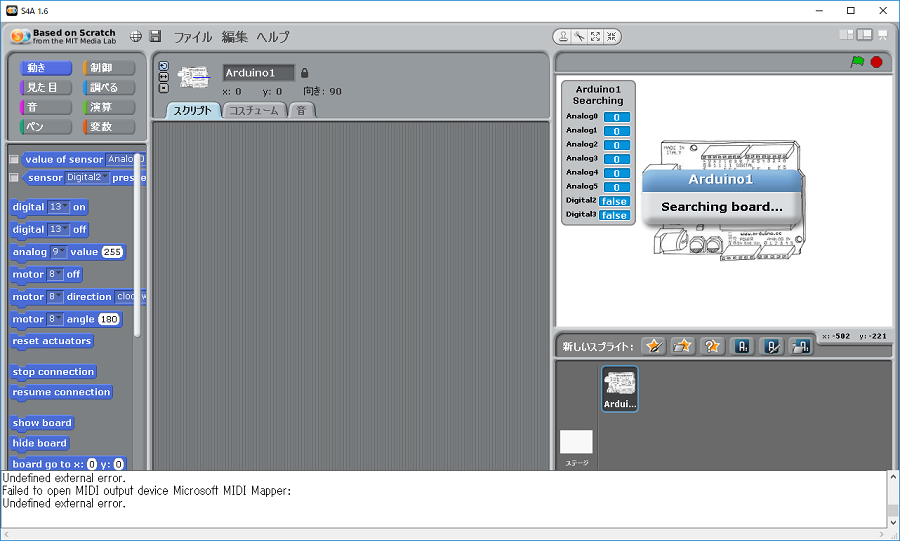Viewport: 900px width, 541px height.
Task: Open pin dropdown on digital on block
Action: click(59, 207)
